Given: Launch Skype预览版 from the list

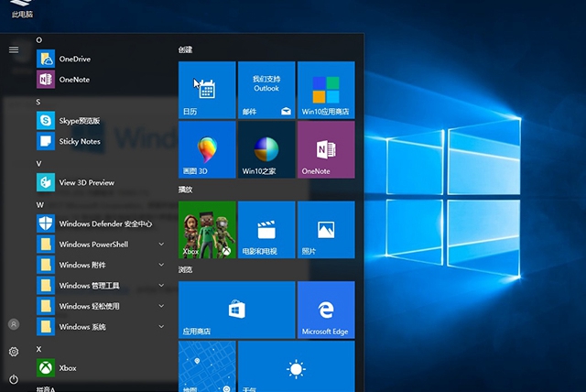Looking at the screenshot, I should point(101,121).
